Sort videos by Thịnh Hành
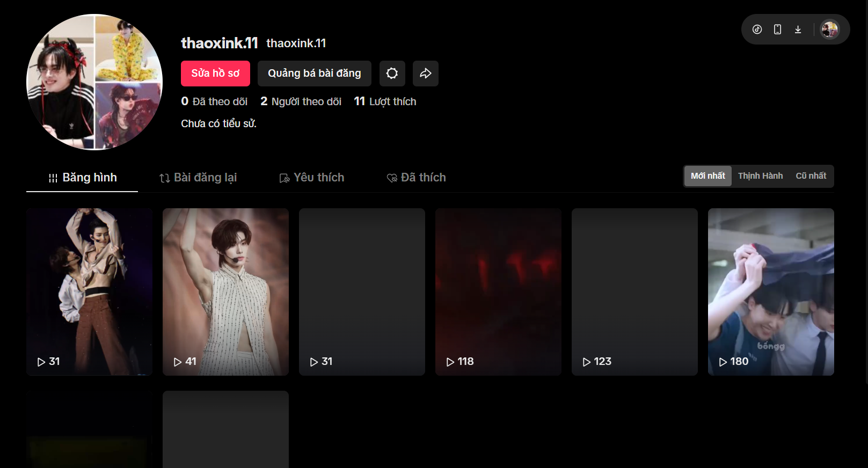Viewport: 868px width, 468px height. point(760,176)
